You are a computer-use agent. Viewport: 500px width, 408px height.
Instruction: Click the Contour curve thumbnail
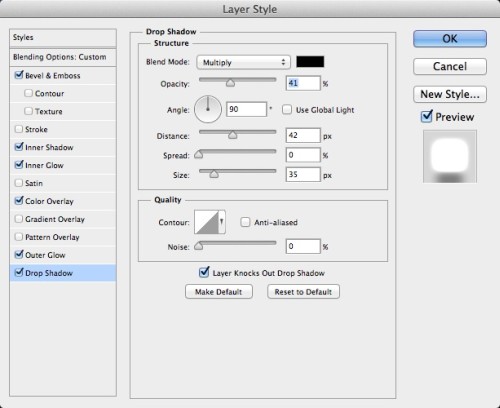pyautogui.click(x=206, y=222)
